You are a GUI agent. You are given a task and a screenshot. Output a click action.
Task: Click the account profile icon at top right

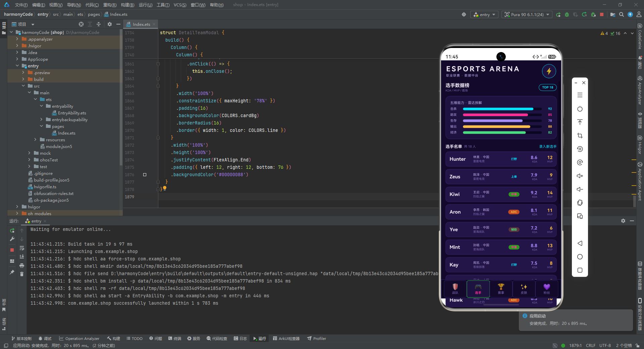[x=639, y=15]
